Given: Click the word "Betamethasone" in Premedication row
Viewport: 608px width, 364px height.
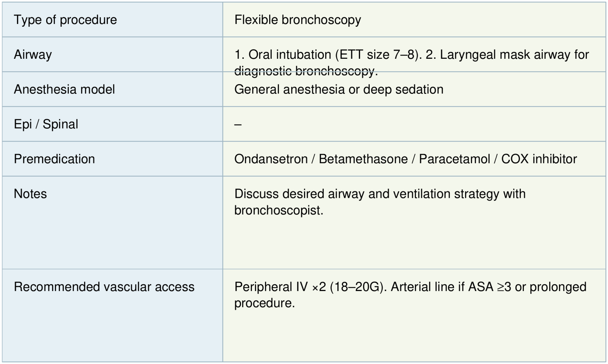Looking at the screenshot, I should [363, 159].
